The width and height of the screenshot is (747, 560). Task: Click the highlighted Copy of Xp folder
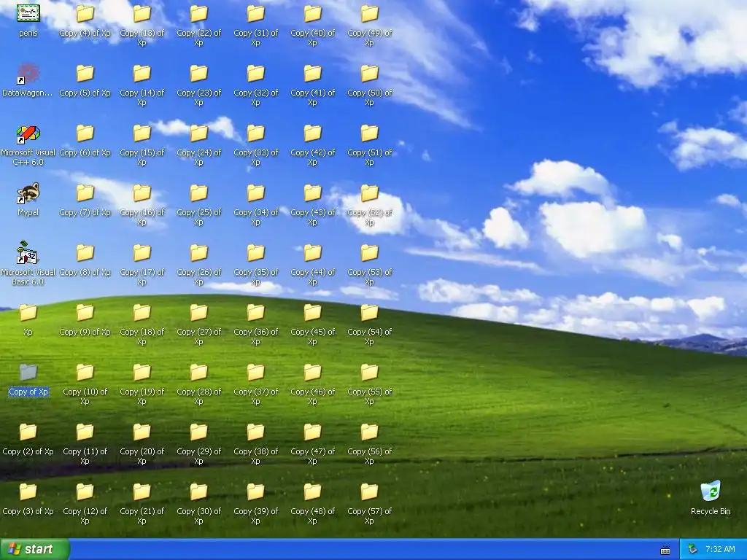pyautogui.click(x=28, y=373)
